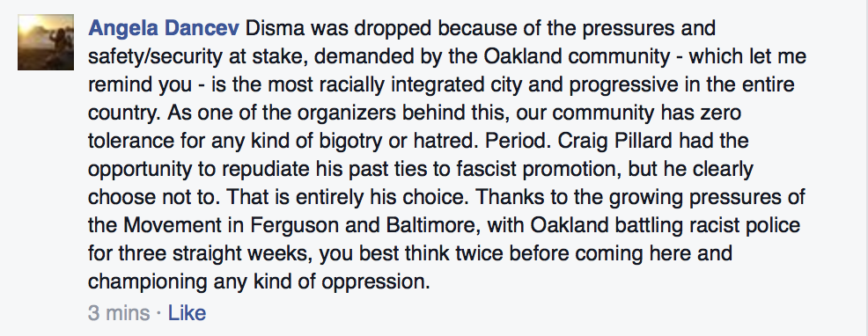
Task: Click the '3 mins' comment timestamp
Action: point(119,313)
